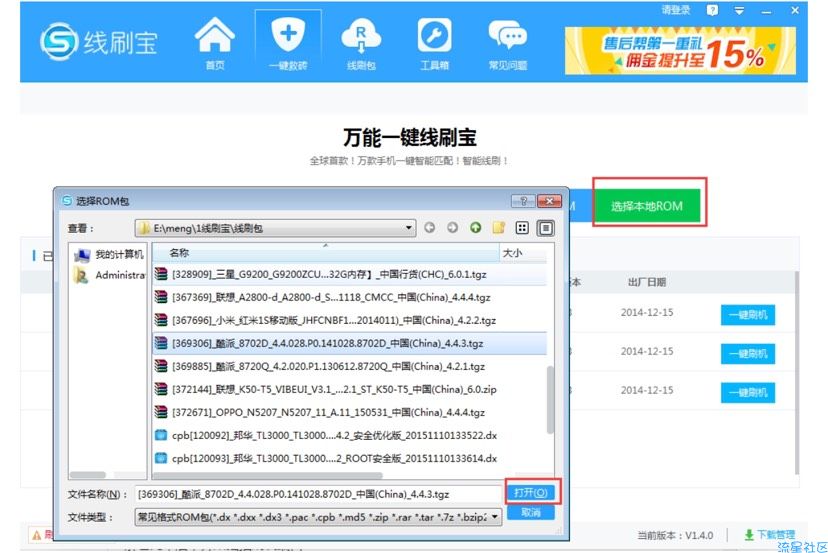Image resolution: width=828 pixels, height=553 pixels.
Task: Select 我的计算机 in sidebar
Action: pos(108,255)
